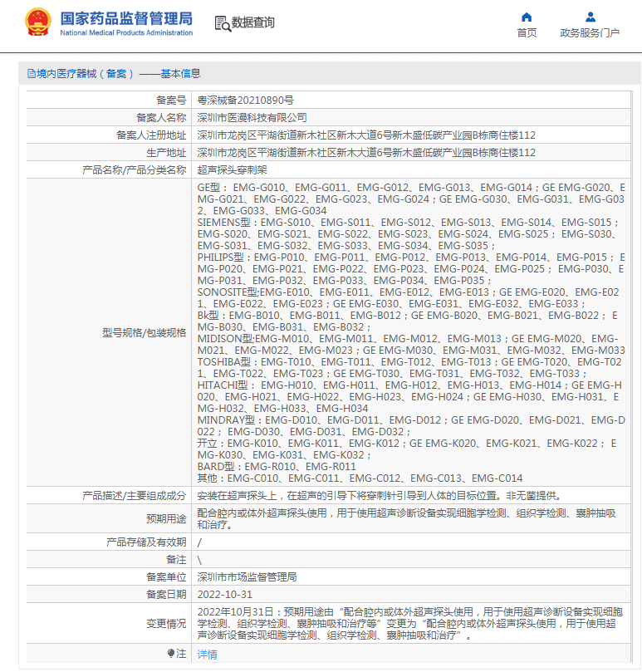Click the 产品名称/产品分类名称 row label
Screen dimensions: 642x672
(135, 170)
